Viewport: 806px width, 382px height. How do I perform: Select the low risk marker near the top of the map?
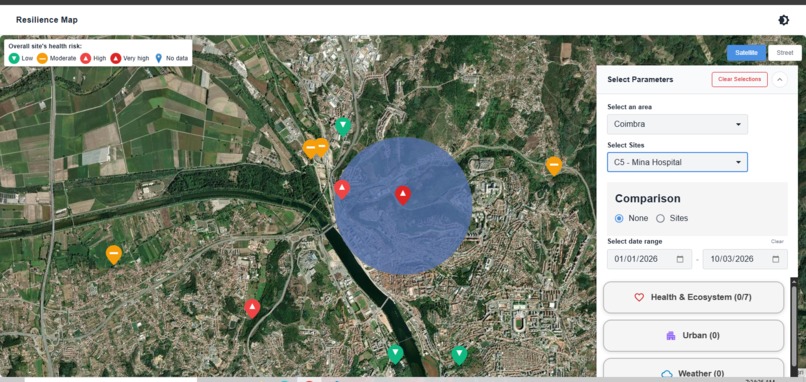(343, 126)
